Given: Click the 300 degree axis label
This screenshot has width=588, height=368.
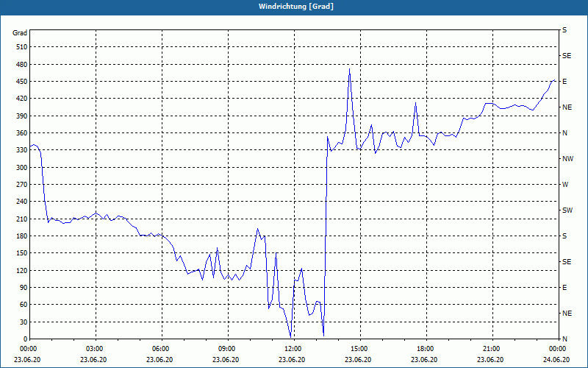Looking at the screenshot, I should tap(22, 168).
